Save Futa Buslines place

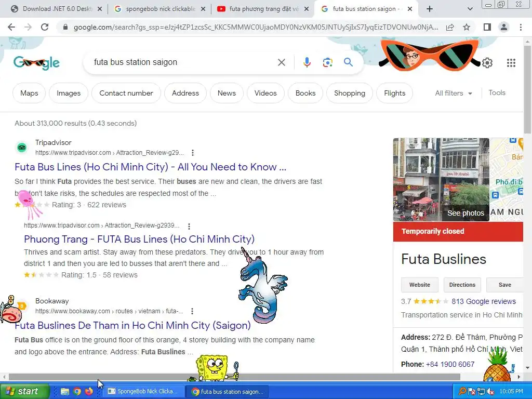(x=504, y=285)
